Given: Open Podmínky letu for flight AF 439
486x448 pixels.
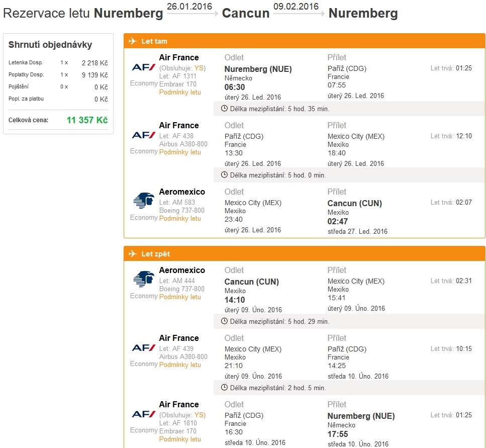Looking at the screenshot, I should [180, 365].
